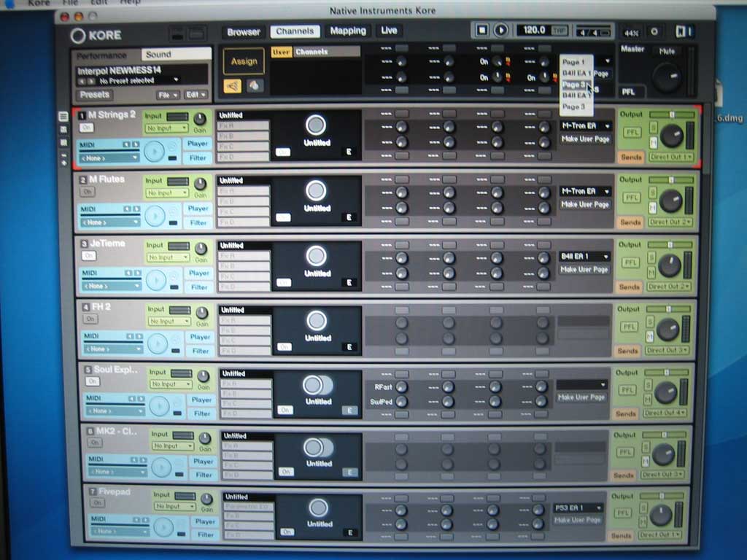Open the Edit dropdown beside Presets

tap(196, 96)
